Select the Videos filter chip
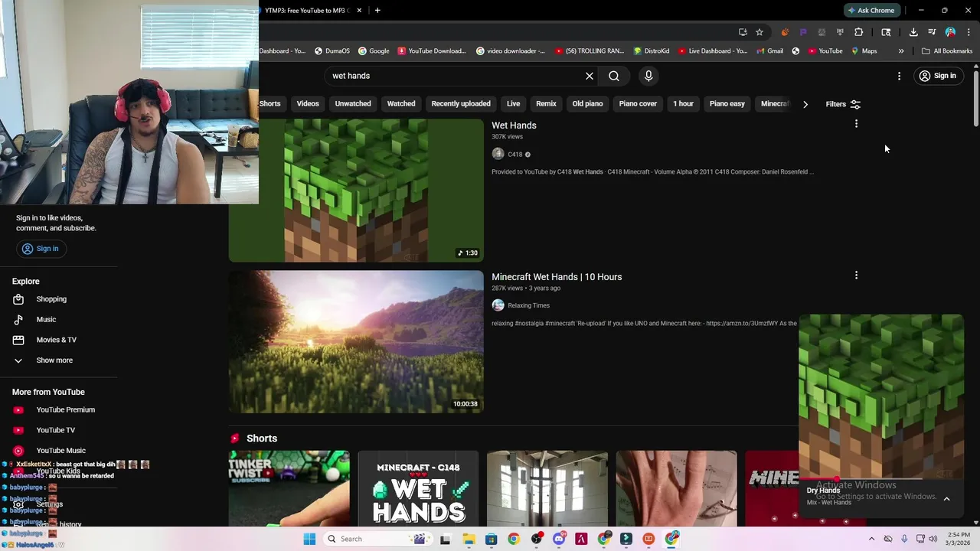 pos(308,104)
